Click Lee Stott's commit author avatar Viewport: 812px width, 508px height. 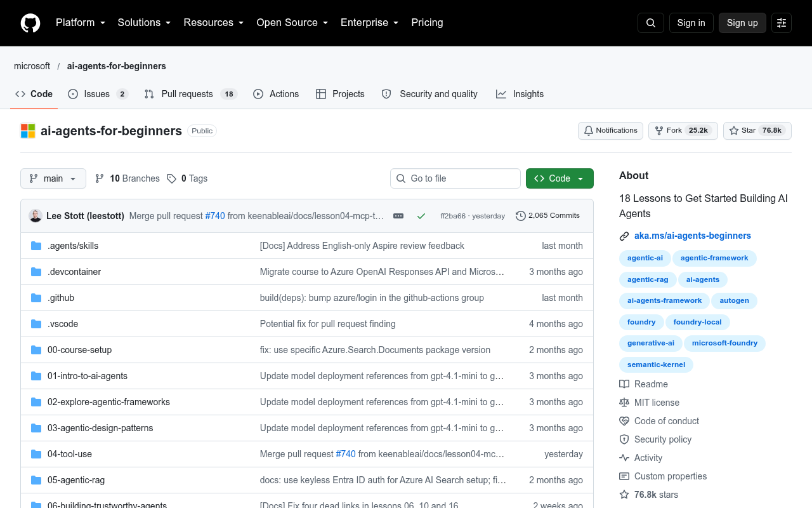tap(36, 216)
